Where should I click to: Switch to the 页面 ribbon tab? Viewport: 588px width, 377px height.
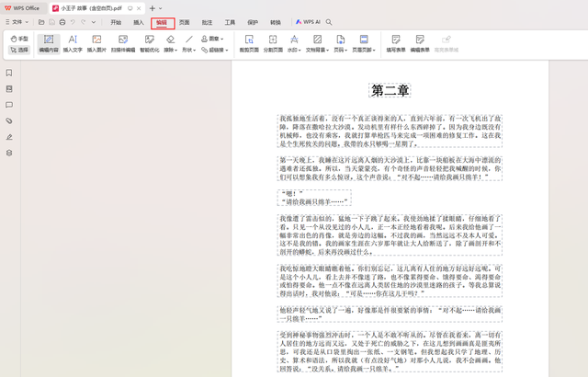(x=184, y=22)
